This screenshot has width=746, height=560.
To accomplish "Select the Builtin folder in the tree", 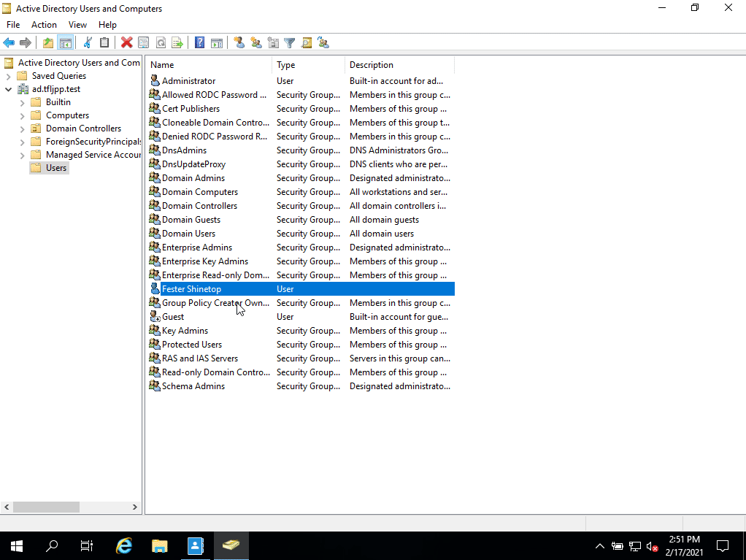I will (58, 102).
